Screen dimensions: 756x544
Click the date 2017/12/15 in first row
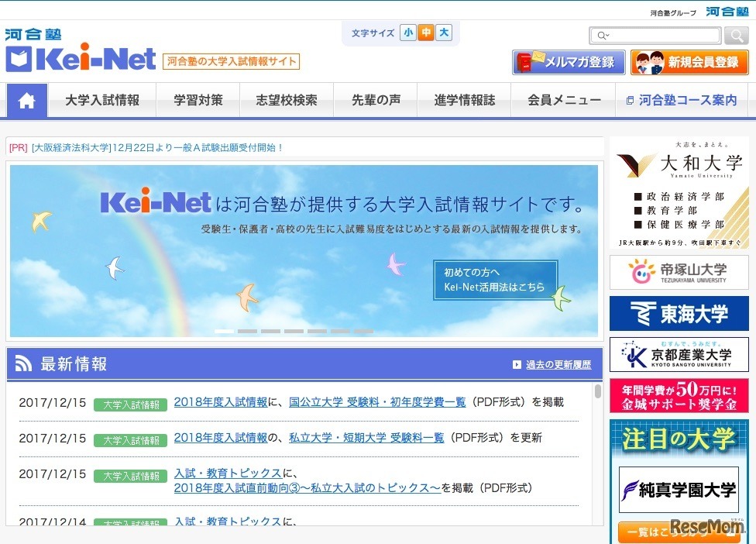pos(53,403)
